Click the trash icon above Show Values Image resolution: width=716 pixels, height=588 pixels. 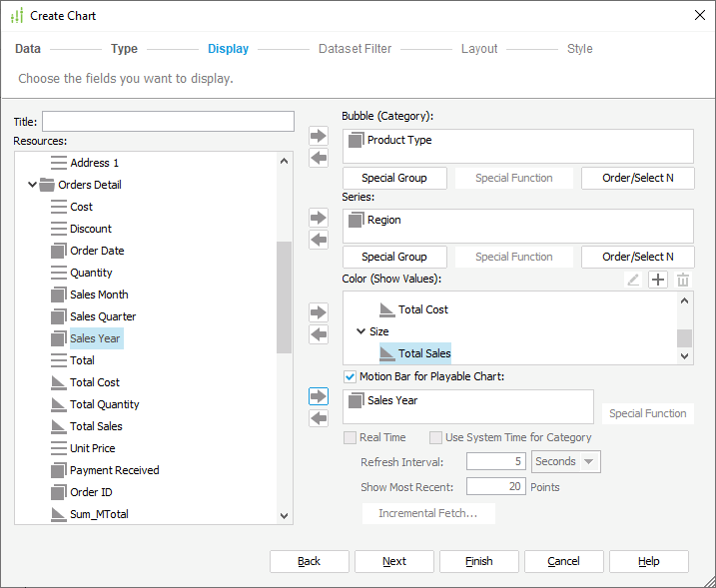683,281
